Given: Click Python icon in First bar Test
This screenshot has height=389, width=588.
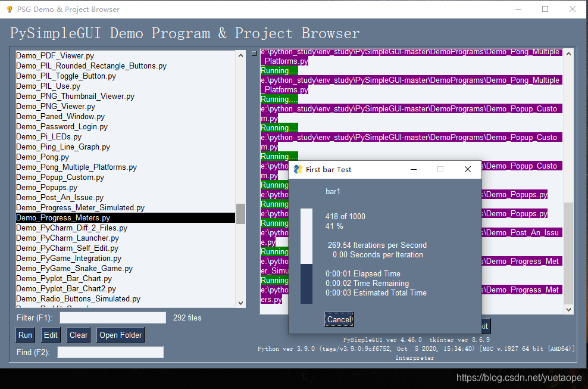Looking at the screenshot, I should [298, 169].
